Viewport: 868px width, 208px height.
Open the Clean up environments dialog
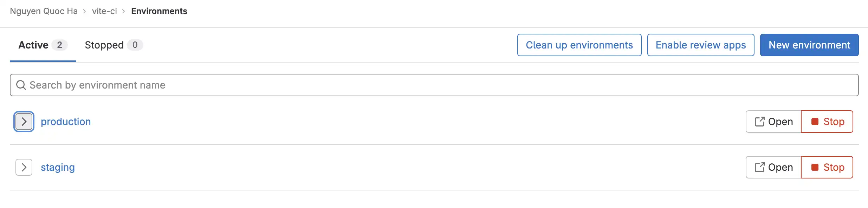(579, 45)
